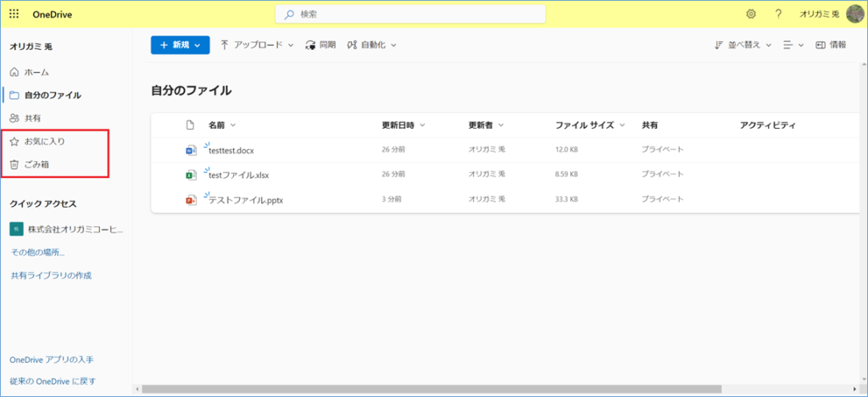Open the user profile avatar
This screenshot has width=868, height=397.
[x=854, y=14]
